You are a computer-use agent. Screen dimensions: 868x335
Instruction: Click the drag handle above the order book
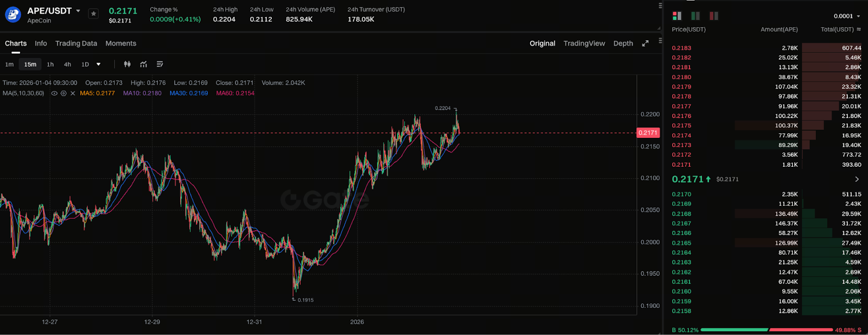[x=660, y=5]
